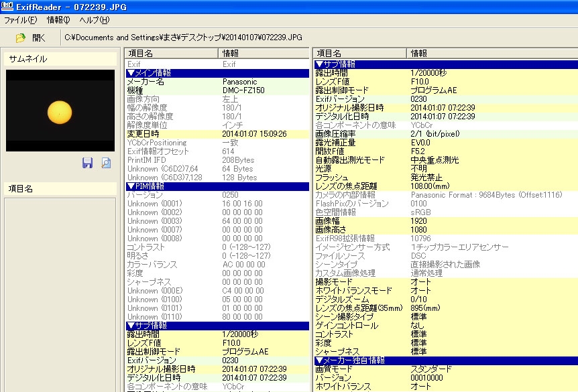Click 情報 column header in right panel
Image resolution: width=578 pixels, height=392 pixels.
492,54
